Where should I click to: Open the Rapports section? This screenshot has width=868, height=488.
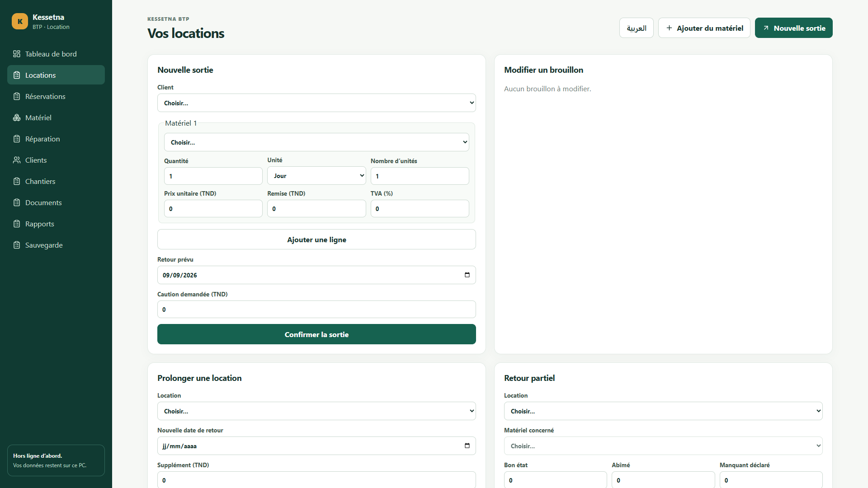(x=56, y=224)
